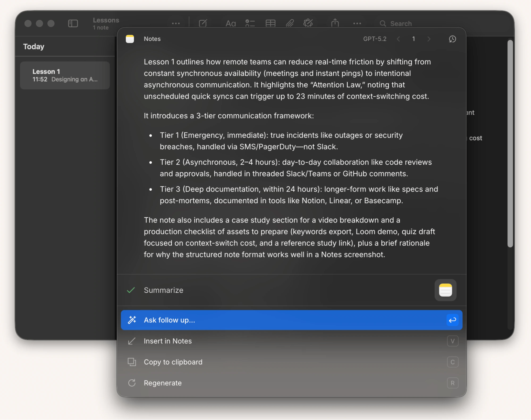Click the Notes title in panel header
531x420 pixels.
point(152,39)
